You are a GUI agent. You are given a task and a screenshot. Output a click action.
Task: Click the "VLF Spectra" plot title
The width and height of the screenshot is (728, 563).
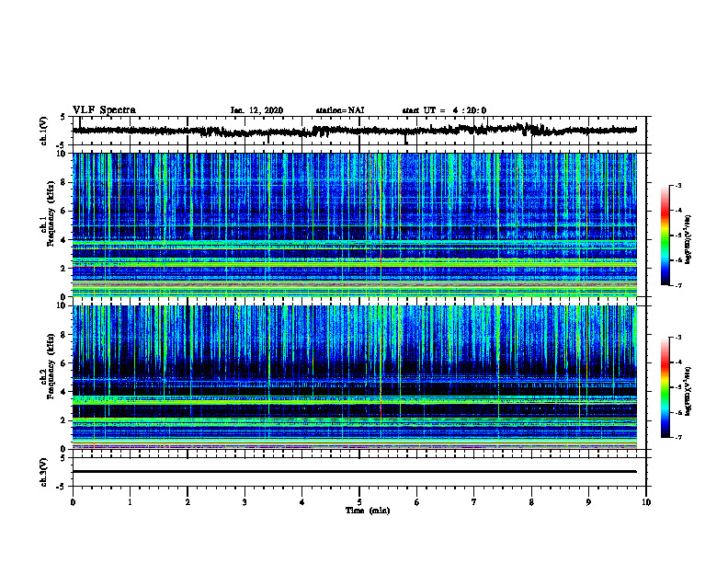(x=104, y=110)
